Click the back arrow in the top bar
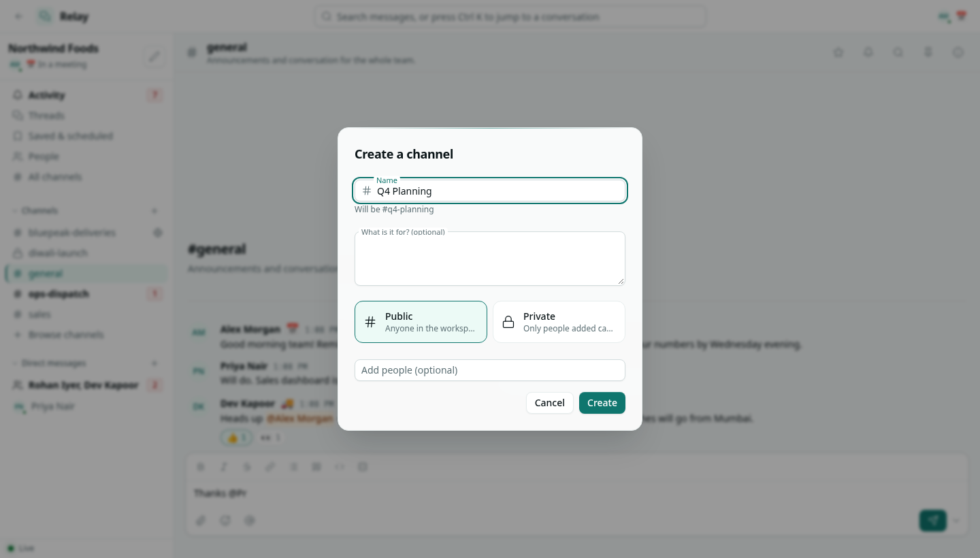Screen dimensions: 980x558 pyautogui.click(x=18, y=16)
